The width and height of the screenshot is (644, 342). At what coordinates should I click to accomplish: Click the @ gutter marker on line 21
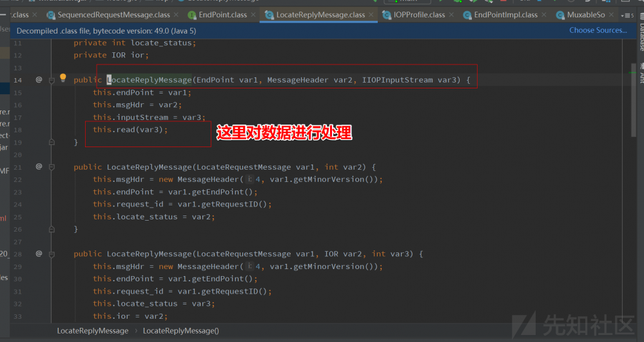pos(39,166)
